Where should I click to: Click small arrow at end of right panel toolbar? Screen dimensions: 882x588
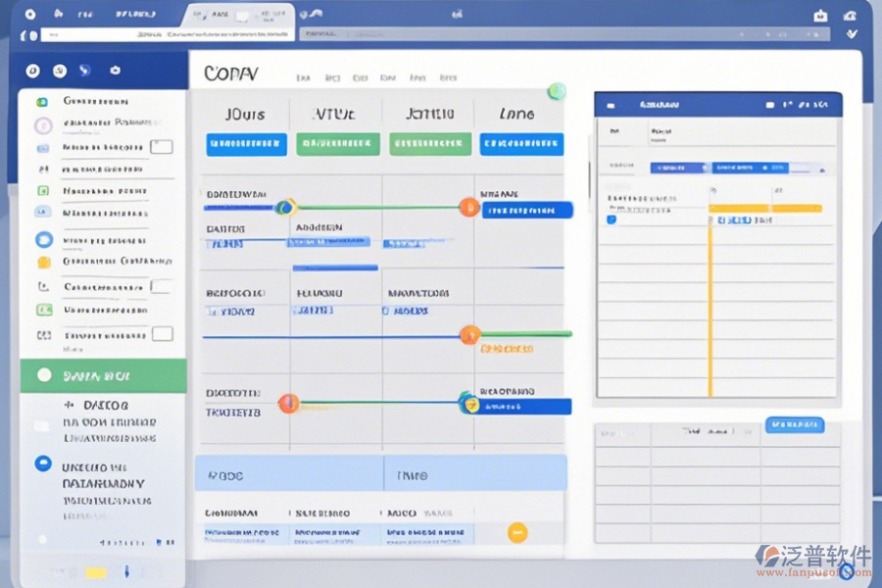pos(822,170)
